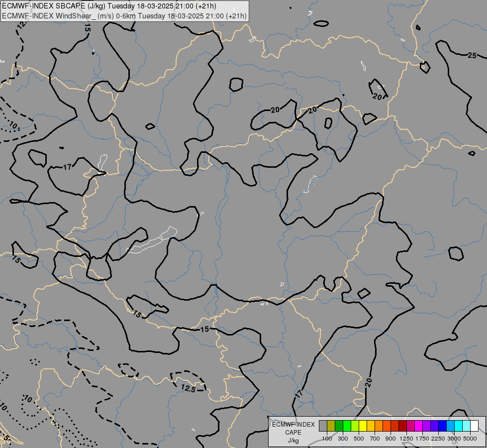Image resolution: width=487 pixels, height=448 pixels.
Task: Click the legend value 1750
Action: [422, 439]
